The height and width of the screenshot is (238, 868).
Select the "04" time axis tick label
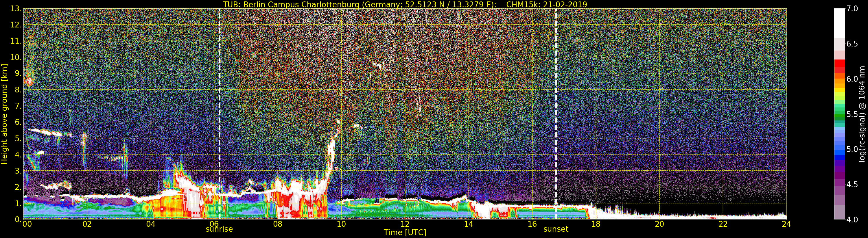tap(151, 224)
